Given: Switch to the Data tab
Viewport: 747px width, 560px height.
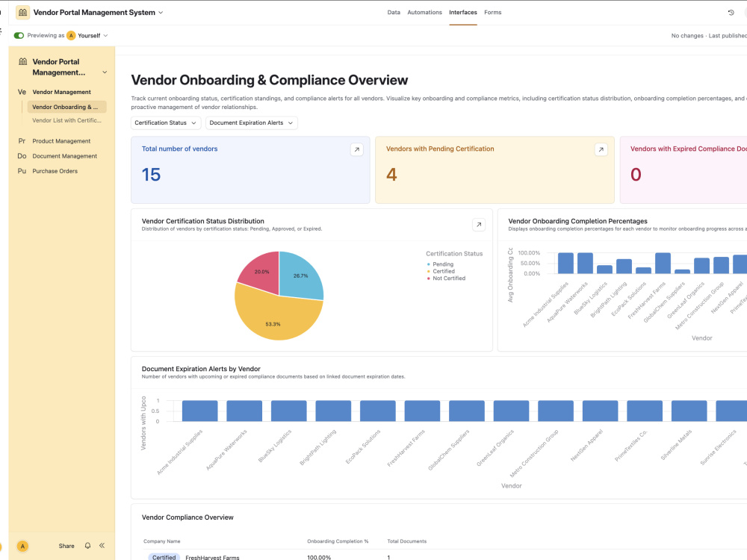Looking at the screenshot, I should [394, 13].
